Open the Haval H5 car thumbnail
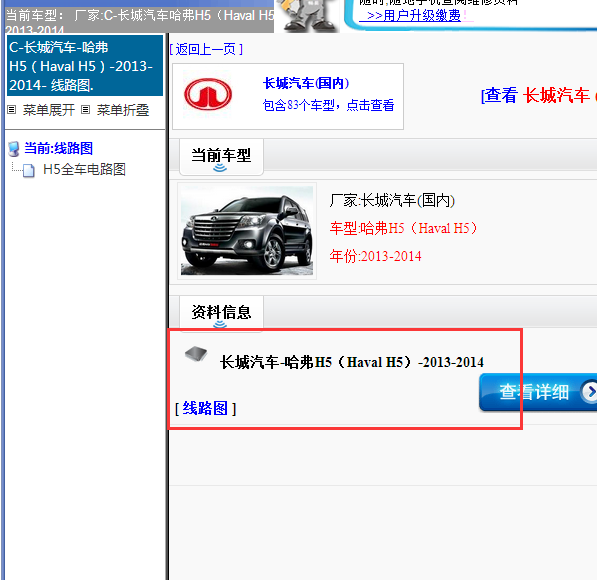Image resolution: width=597 pixels, height=580 pixels. (x=247, y=230)
